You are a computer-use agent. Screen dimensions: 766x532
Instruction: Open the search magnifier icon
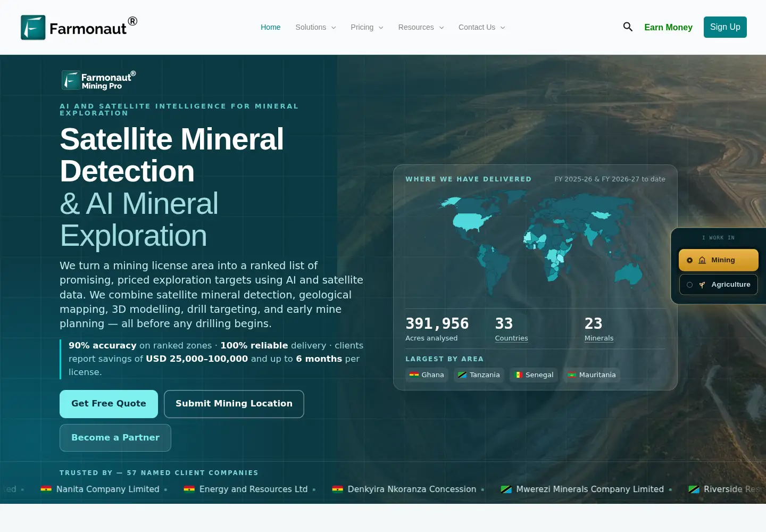pyautogui.click(x=628, y=27)
